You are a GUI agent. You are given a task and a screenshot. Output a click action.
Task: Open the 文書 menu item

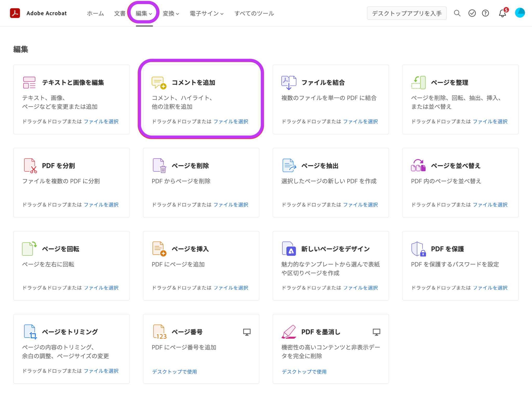click(120, 13)
